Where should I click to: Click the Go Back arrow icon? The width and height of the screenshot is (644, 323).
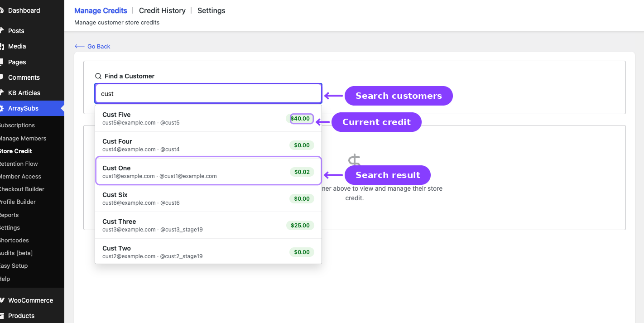[x=80, y=46]
